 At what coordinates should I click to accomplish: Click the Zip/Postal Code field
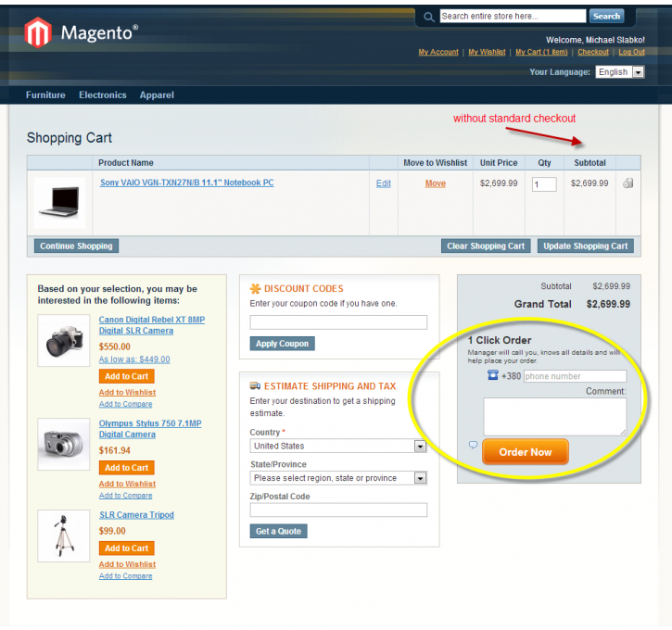[338, 510]
